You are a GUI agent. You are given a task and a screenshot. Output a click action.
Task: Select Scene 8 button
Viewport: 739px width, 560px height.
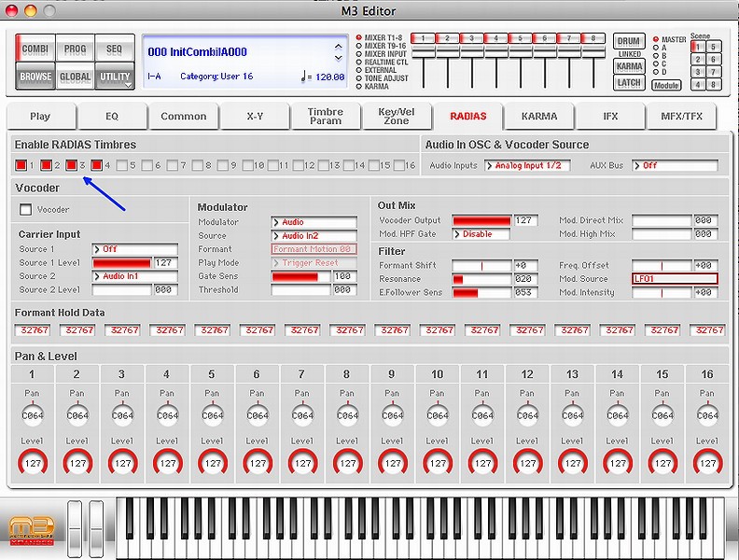tap(714, 85)
